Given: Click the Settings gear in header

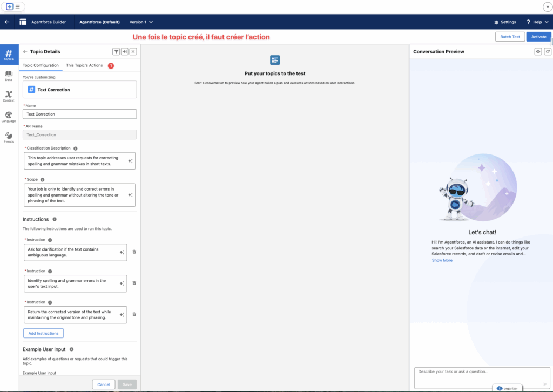Looking at the screenshot, I should [496, 22].
